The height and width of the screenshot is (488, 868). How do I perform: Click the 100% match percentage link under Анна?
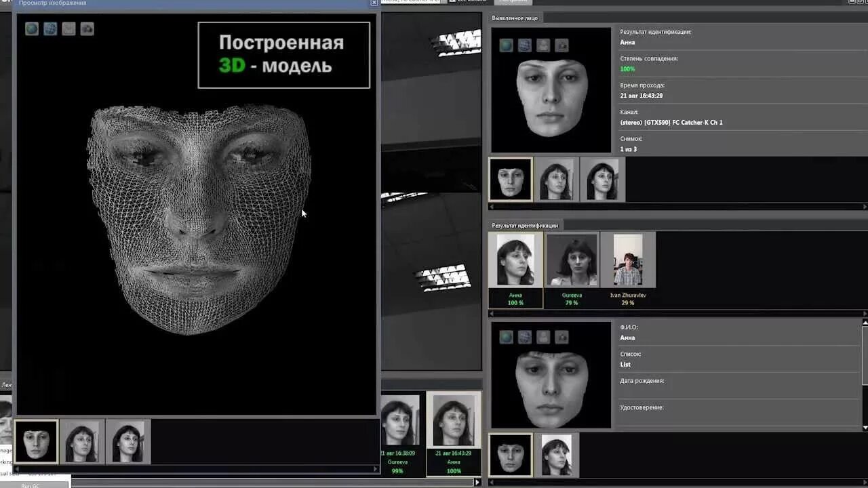click(514, 303)
